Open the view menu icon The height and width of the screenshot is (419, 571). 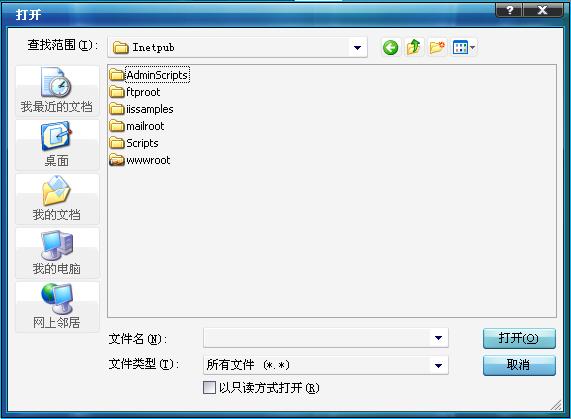point(464,48)
